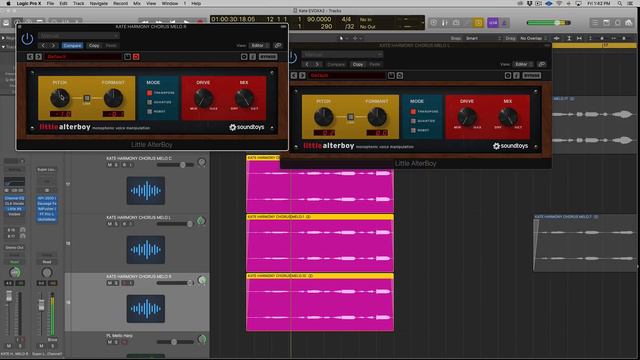Screen dimensions: 640x360
Task: Click save preset icon in MELO R plugin
Action: point(127,57)
